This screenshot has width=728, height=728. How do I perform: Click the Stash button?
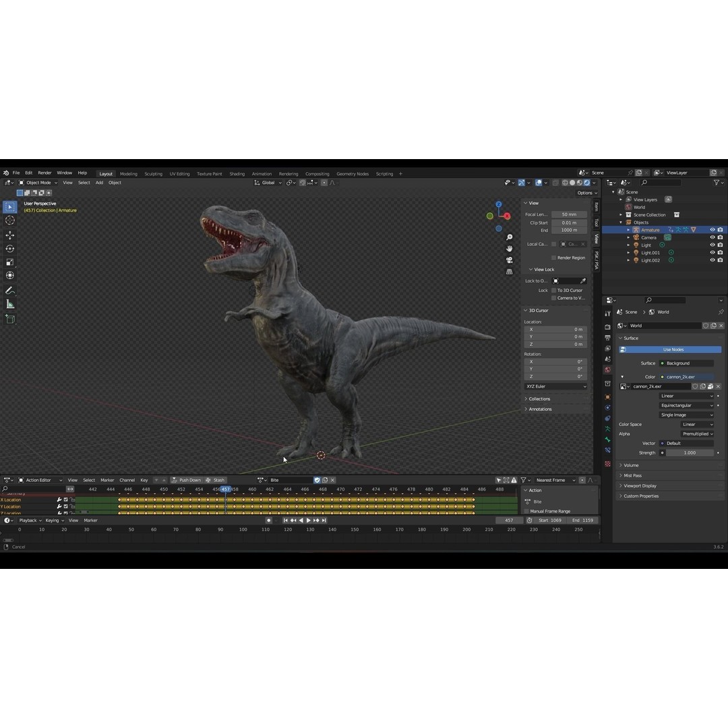(x=216, y=480)
